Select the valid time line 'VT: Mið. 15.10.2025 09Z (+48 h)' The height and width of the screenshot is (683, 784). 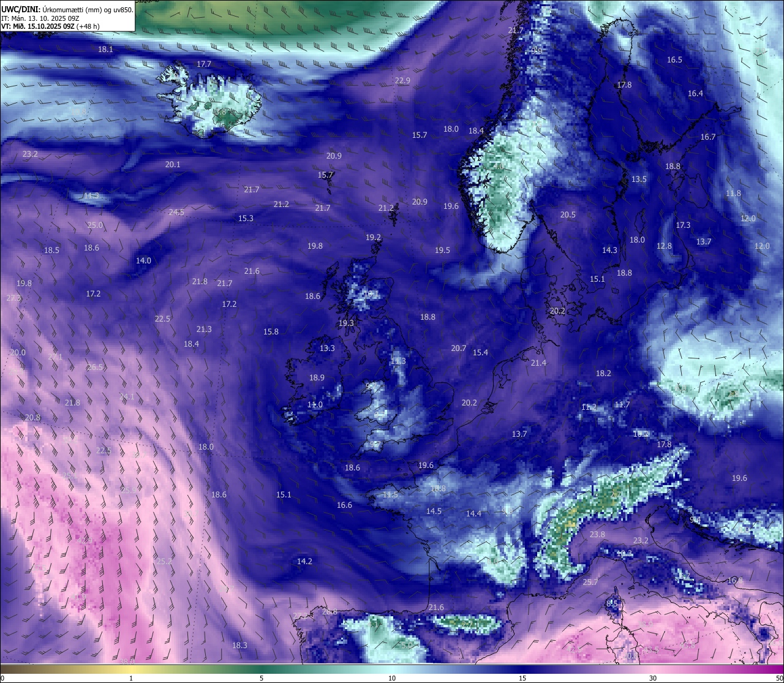[x=50, y=26]
